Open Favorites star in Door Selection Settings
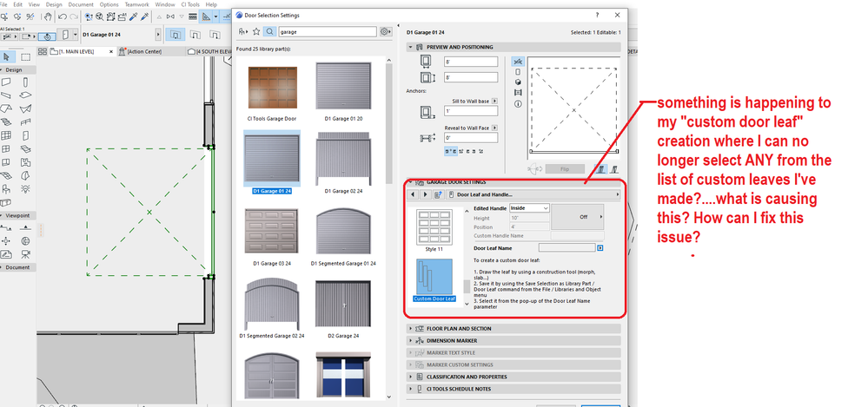 pos(256,31)
